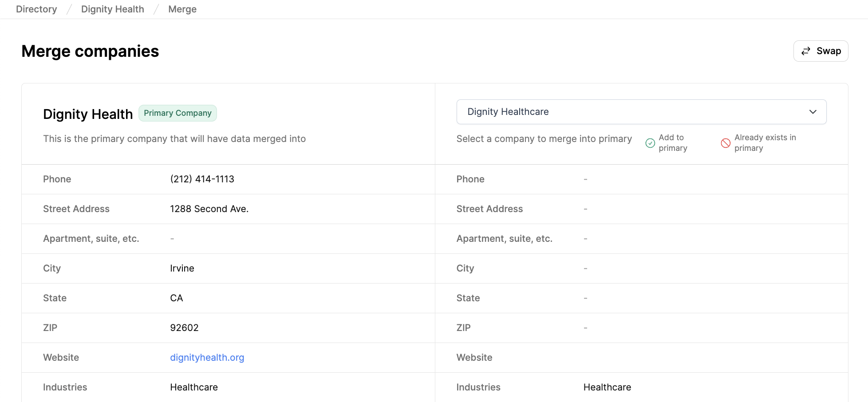Select city value Irvine
Viewport: 868px width, 402px height.
click(x=182, y=268)
